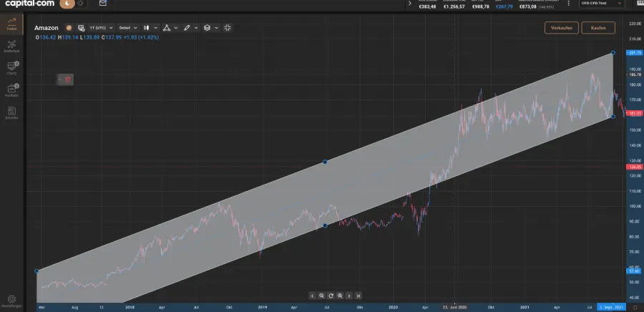The width and height of the screenshot is (644, 312).
Task: Open the Gebot price type dropdown
Action: 128,27
